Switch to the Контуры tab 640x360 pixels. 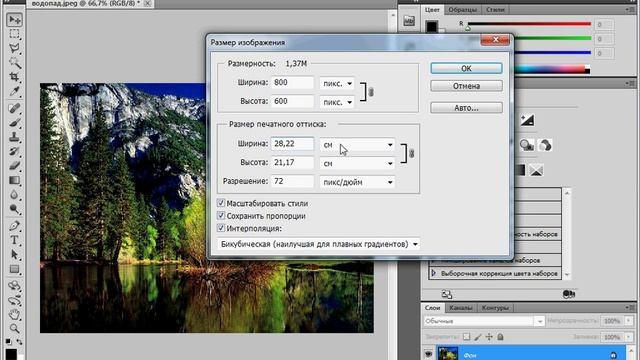495,308
